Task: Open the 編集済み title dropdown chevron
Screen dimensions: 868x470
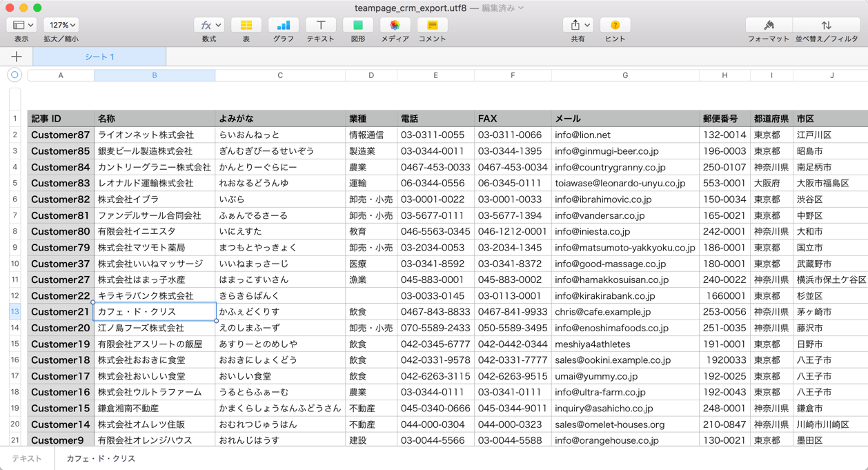Action: 521,8
